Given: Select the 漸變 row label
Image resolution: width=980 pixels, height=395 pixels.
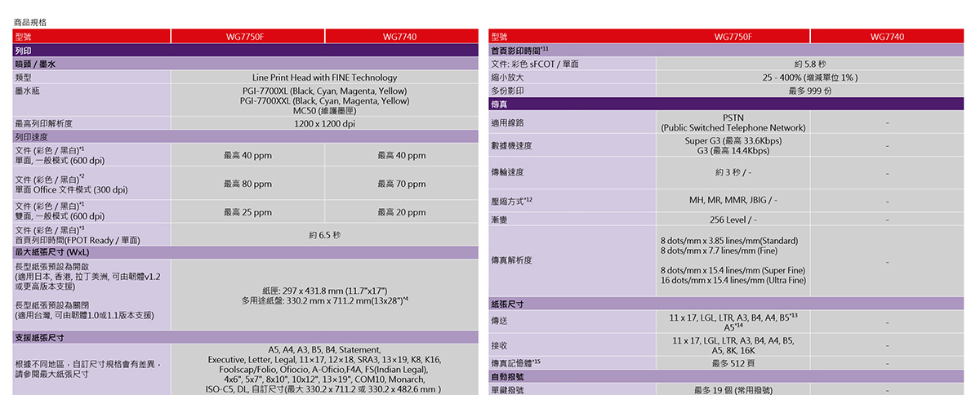Looking at the screenshot, I should point(499,220).
